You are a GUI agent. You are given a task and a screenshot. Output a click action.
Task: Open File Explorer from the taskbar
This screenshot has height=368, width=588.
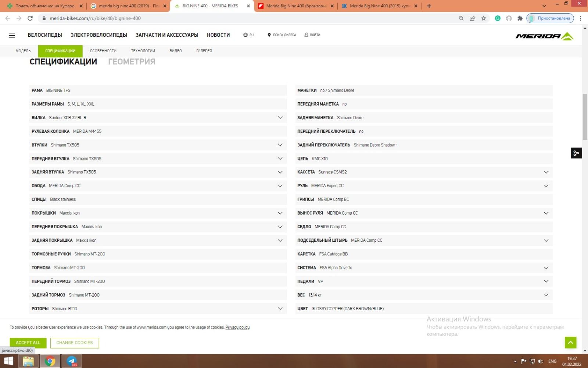click(x=28, y=361)
